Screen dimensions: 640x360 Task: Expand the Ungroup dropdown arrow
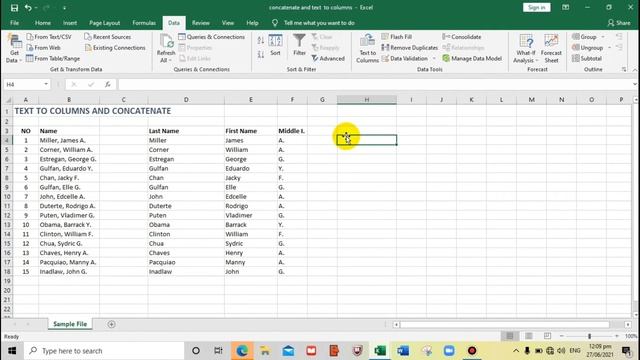pyautogui.click(x=609, y=48)
